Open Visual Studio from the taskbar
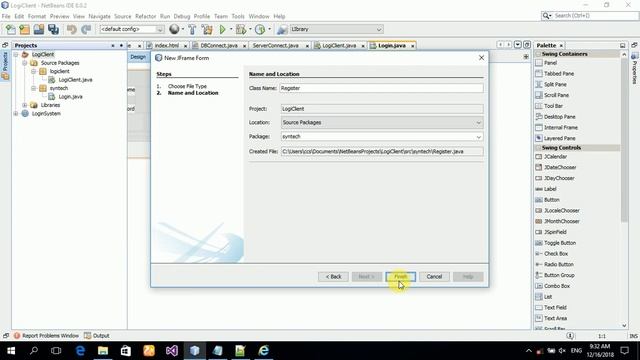Image resolution: width=640 pixels, height=360 pixels. tap(172, 351)
